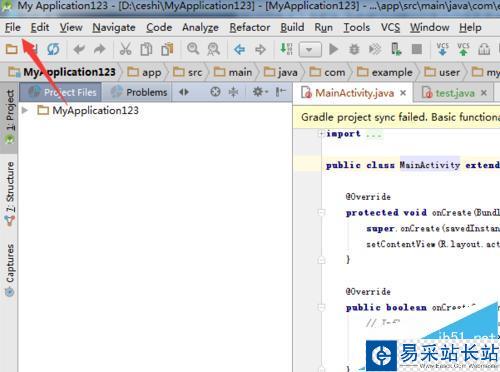Open the Code menu
500x372 pixels.
[159, 27]
